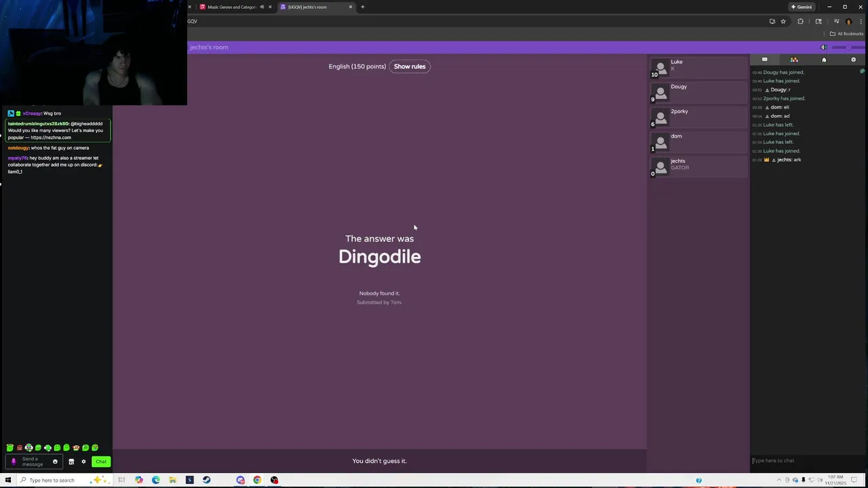Click chat message 'jechts: ark'
Image resolution: width=868 pixels, height=488 pixels.
[x=789, y=160]
